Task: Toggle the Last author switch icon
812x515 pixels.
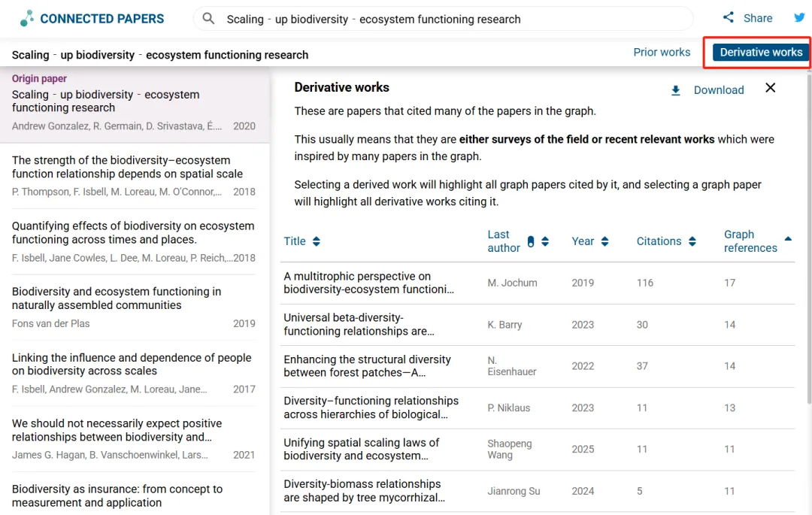Action: 531,241
